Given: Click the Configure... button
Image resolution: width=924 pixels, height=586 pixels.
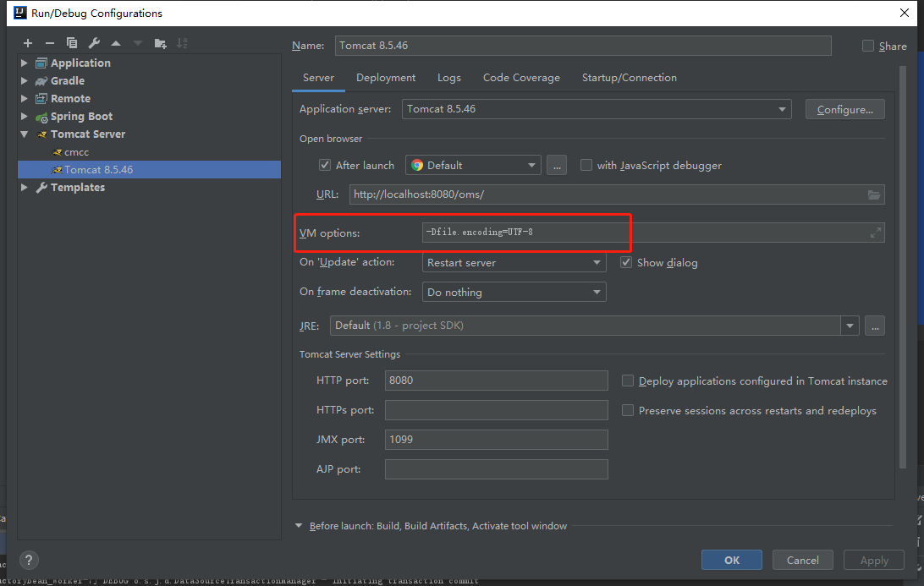Looking at the screenshot, I should pos(845,110).
